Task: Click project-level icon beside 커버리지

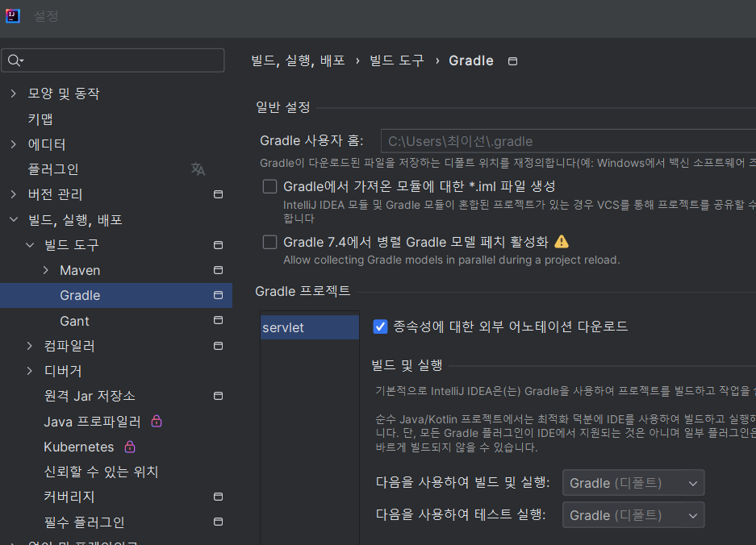Action: click(218, 497)
